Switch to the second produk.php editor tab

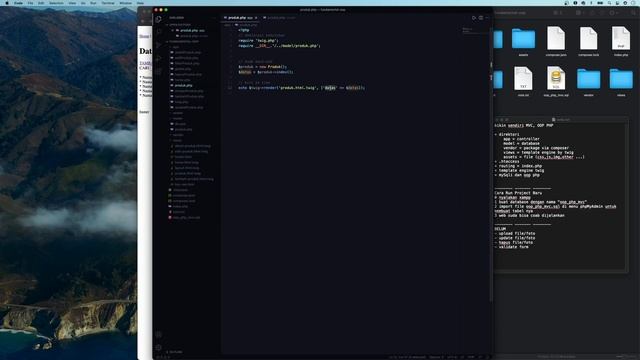pyautogui.click(x=279, y=18)
